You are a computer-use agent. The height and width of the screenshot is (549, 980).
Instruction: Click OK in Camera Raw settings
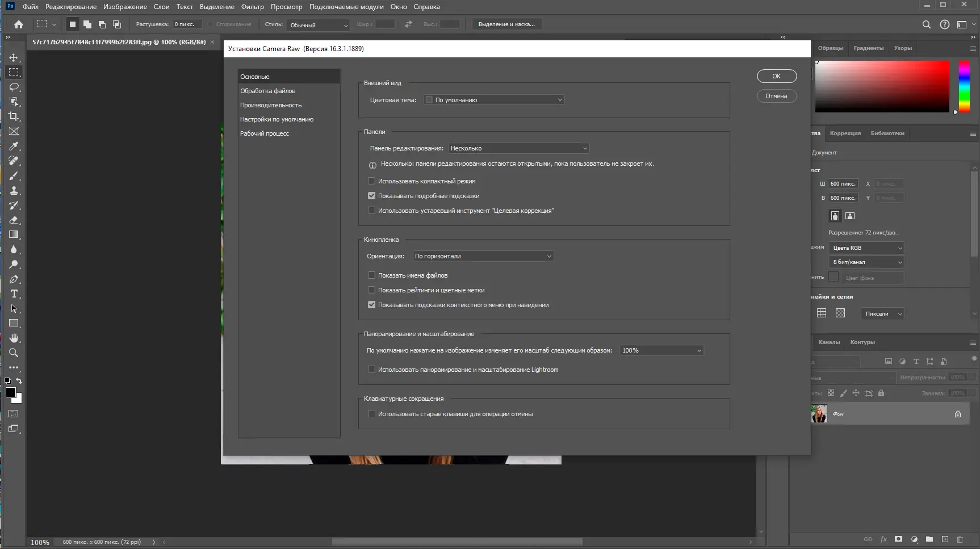(777, 76)
